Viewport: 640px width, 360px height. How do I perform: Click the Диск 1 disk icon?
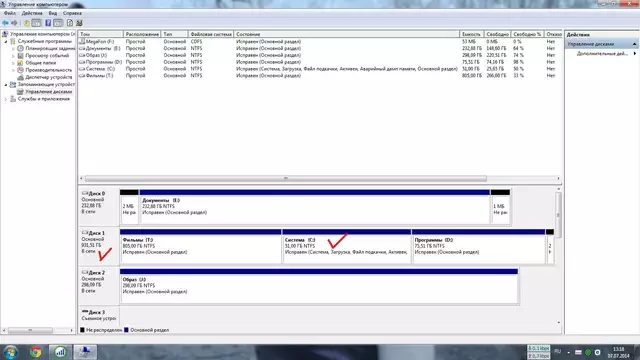(85, 233)
